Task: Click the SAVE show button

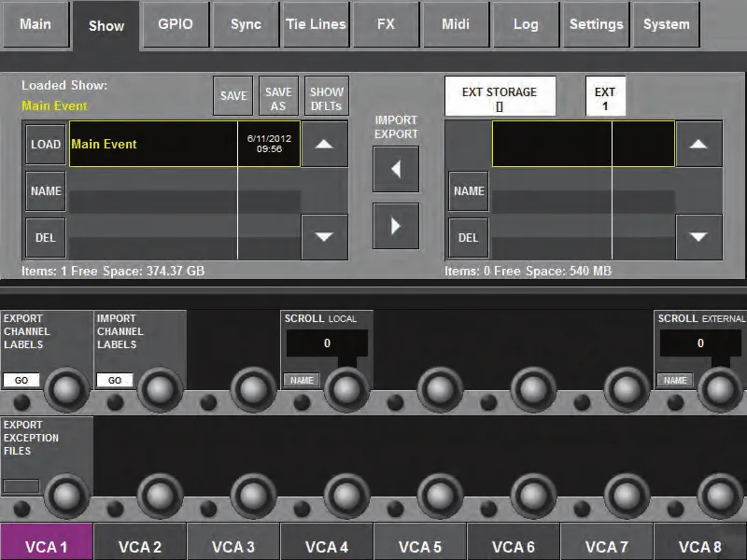Action: 233,96
